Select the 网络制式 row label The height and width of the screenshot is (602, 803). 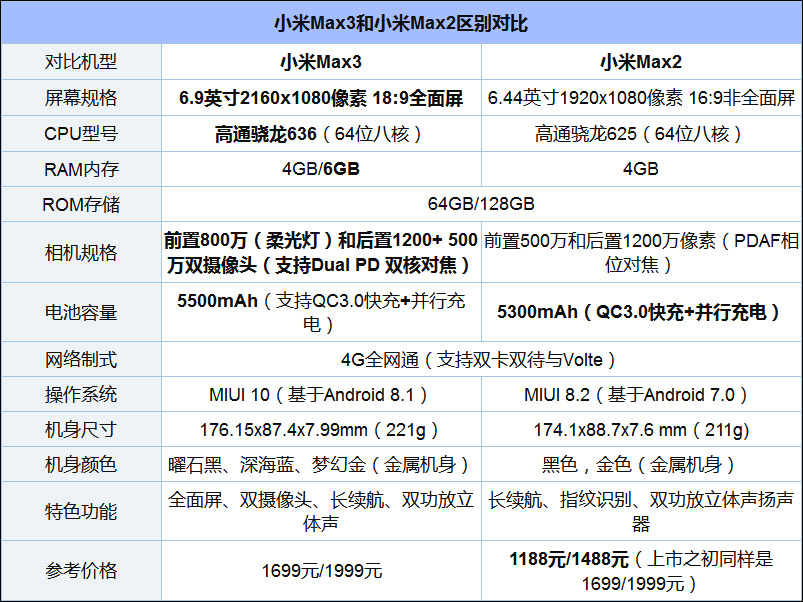81,359
